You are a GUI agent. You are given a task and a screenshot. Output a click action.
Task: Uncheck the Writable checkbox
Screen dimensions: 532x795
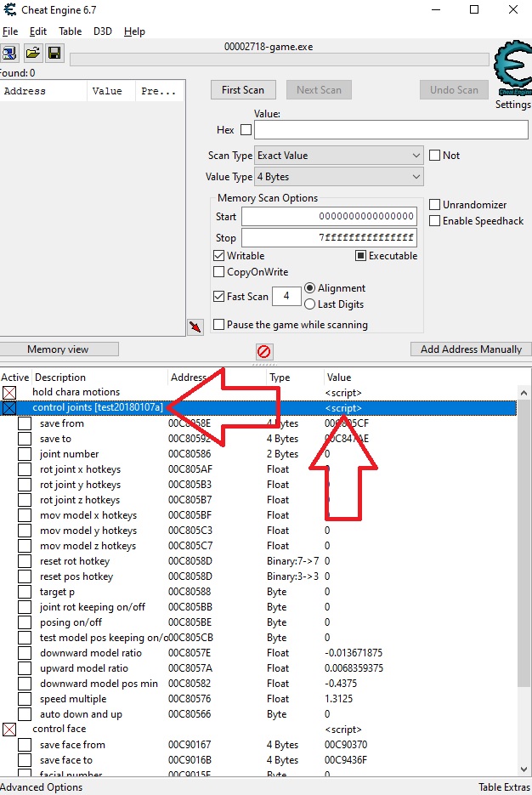click(x=219, y=256)
